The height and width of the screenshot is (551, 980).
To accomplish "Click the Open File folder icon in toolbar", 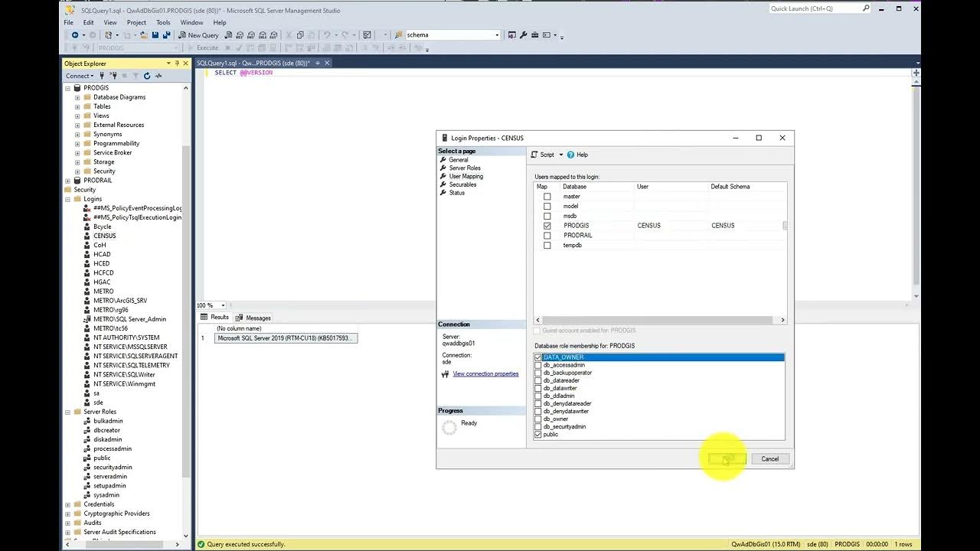I will coord(144,35).
